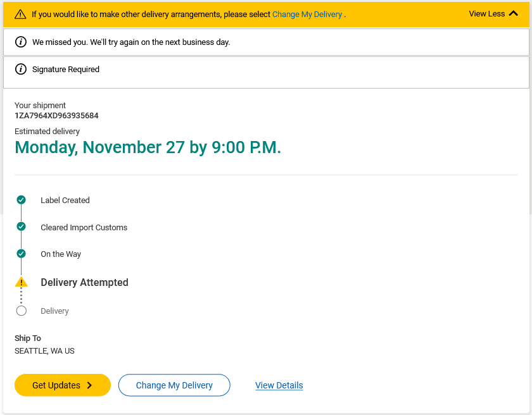
Task: Click the info icon beside Signature Required
Action: pyautogui.click(x=21, y=69)
